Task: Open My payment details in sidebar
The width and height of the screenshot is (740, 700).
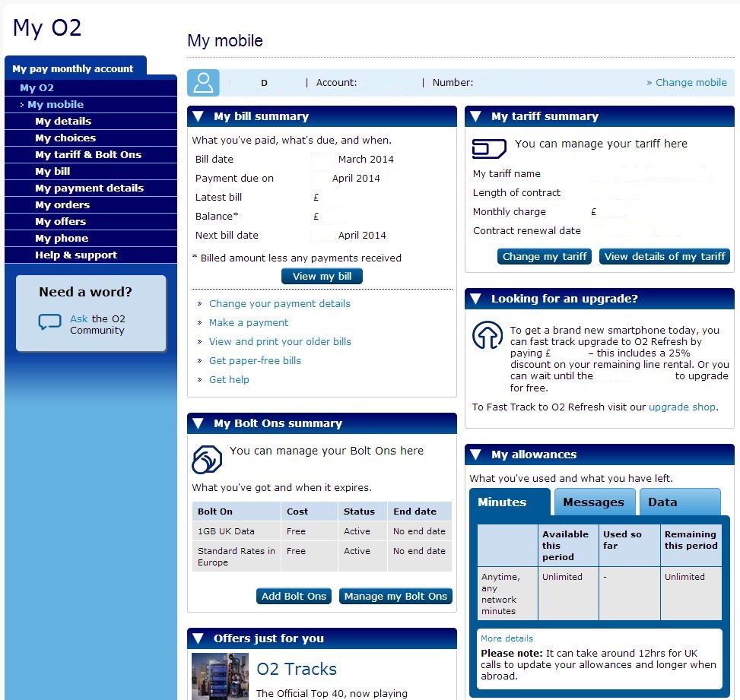Action: click(89, 188)
